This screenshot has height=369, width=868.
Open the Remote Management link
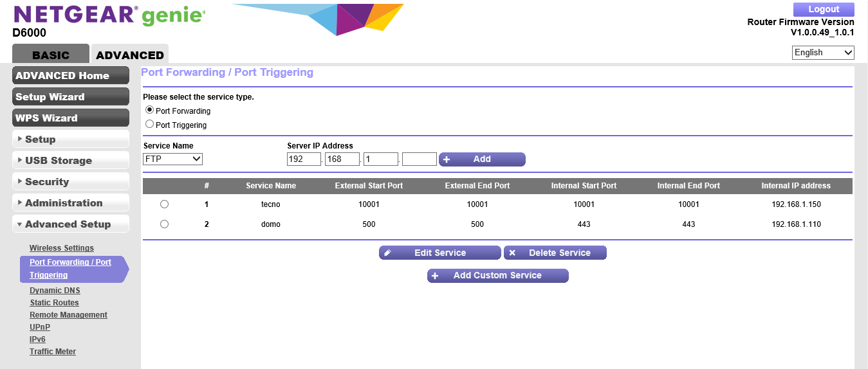[68, 315]
